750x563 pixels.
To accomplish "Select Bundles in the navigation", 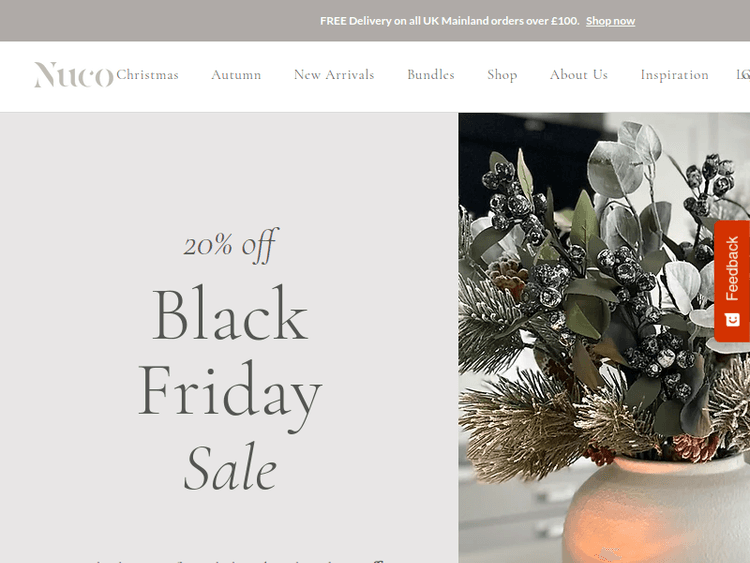I will tap(431, 75).
